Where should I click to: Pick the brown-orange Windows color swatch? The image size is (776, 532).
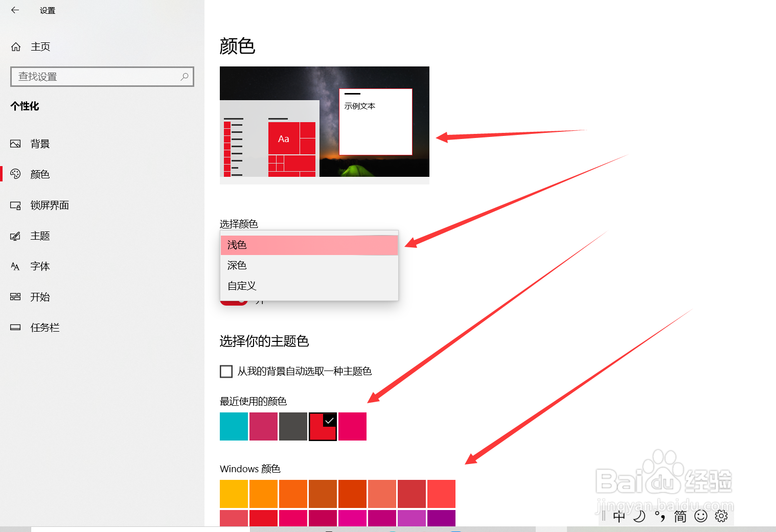[323, 494]
